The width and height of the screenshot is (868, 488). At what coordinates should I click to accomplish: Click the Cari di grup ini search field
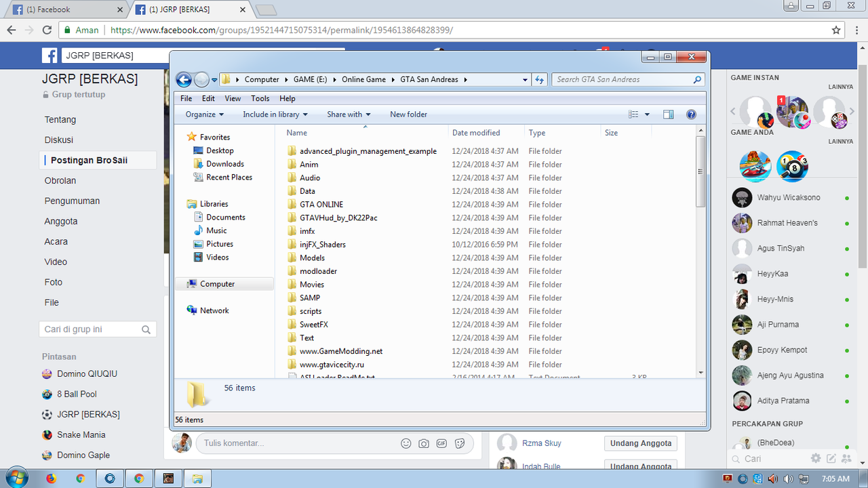click(x=98, y=329)
